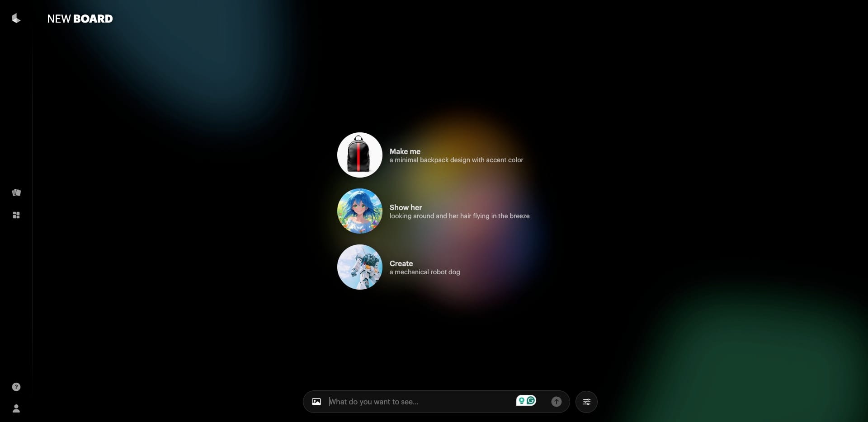Click the "NEW BOARD" title
The image size is (868, 422).
pyautogui.click(x=80, y=19)
